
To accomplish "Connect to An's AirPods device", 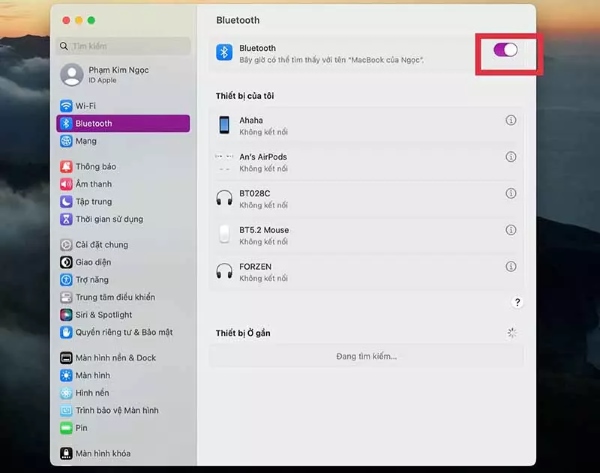I will coord(262,157).
